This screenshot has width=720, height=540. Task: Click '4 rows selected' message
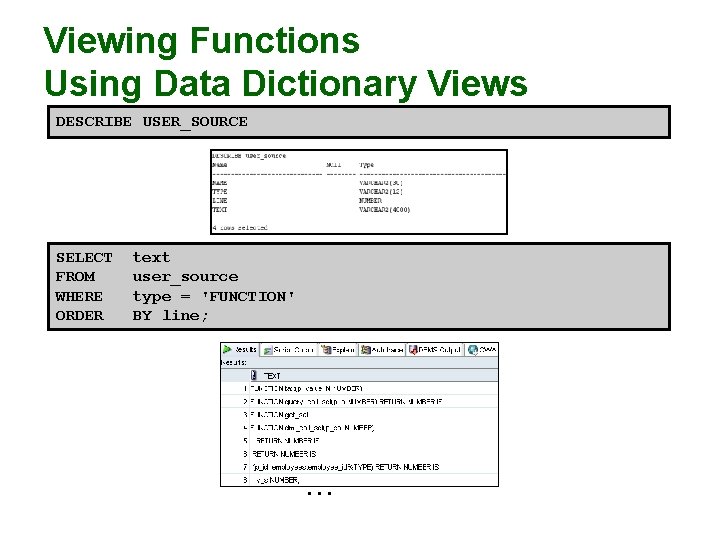coord(240,228)
